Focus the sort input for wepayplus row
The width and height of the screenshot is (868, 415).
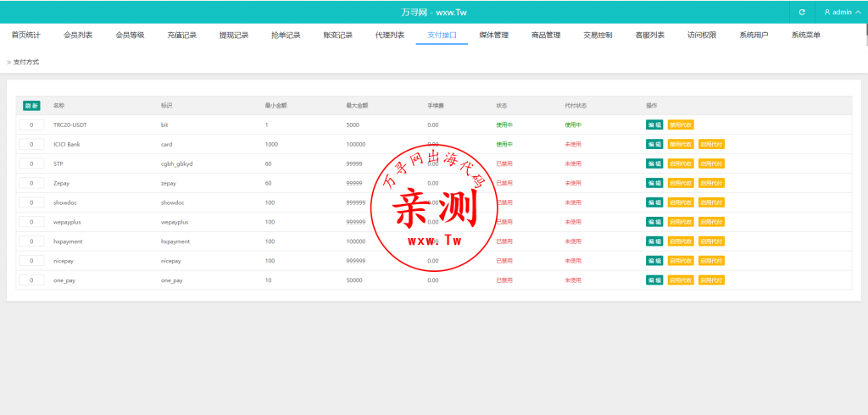click(31, 222)
